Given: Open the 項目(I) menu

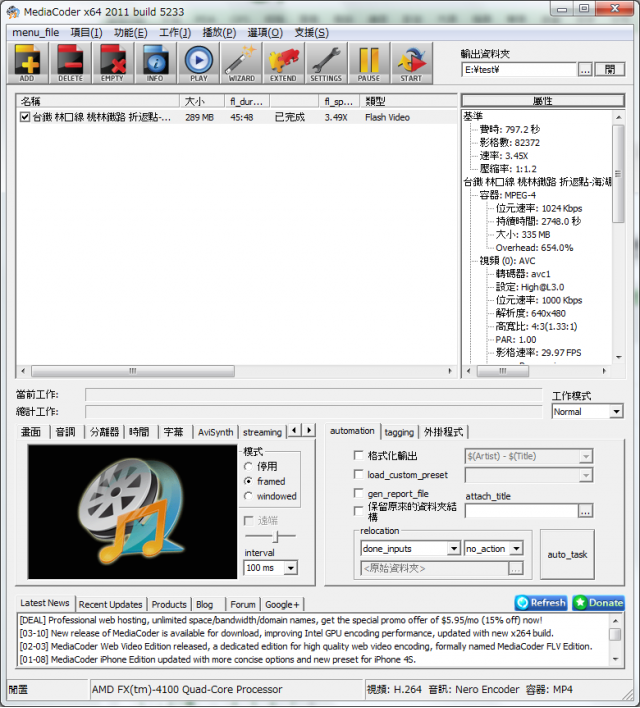Looking at the screenshot, I should click(86, 33).
